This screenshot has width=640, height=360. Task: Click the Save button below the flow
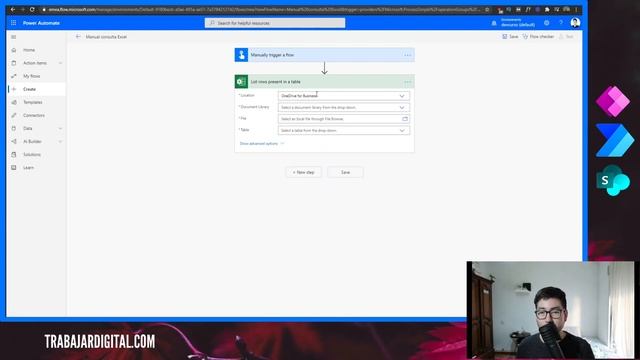[345, 172]
